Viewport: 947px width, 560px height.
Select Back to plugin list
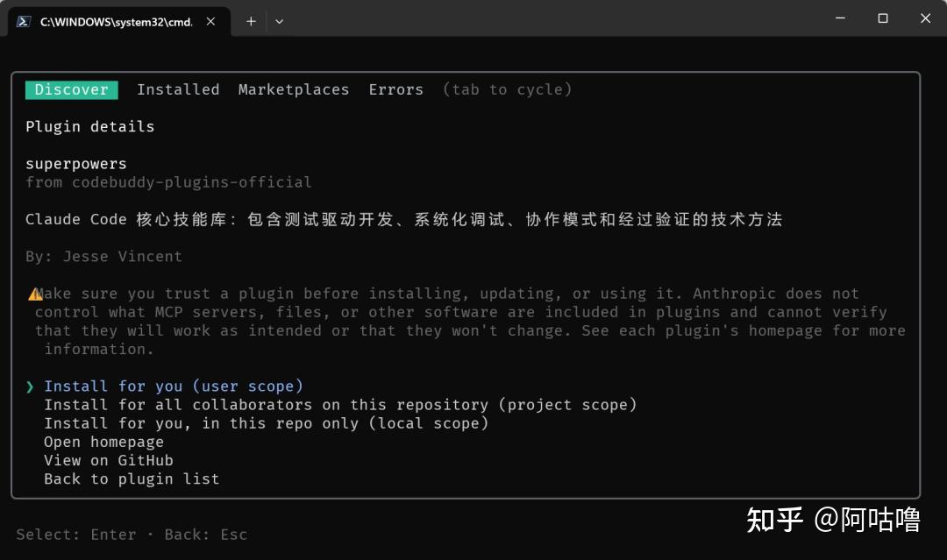coord(132,478)
